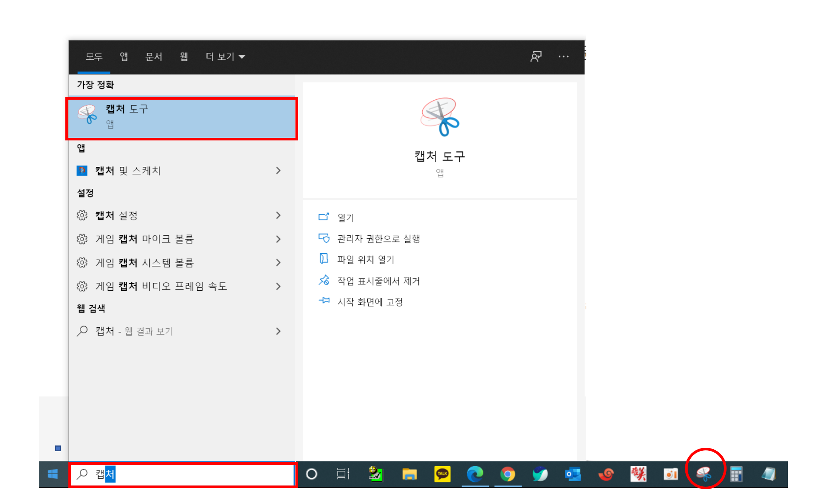Click the Task View taskbar button

(343, 474)
